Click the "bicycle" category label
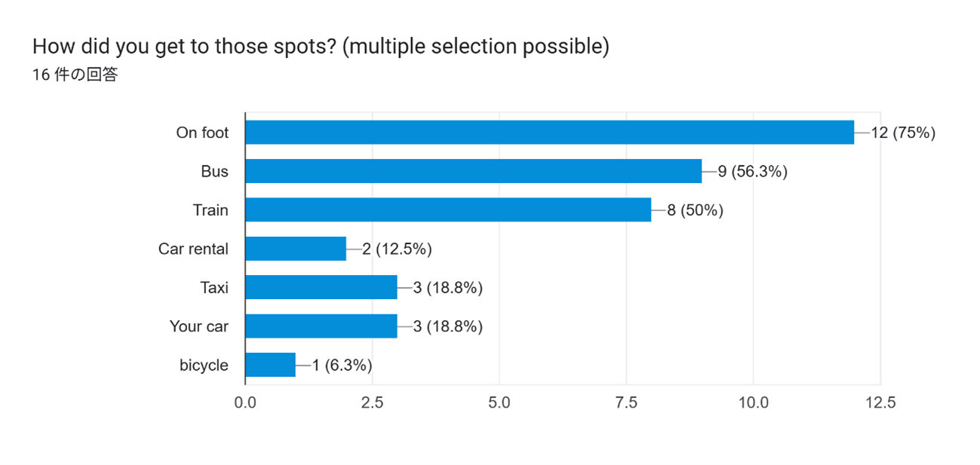This screenshot has width=980, height=465. tap(204, 366)
